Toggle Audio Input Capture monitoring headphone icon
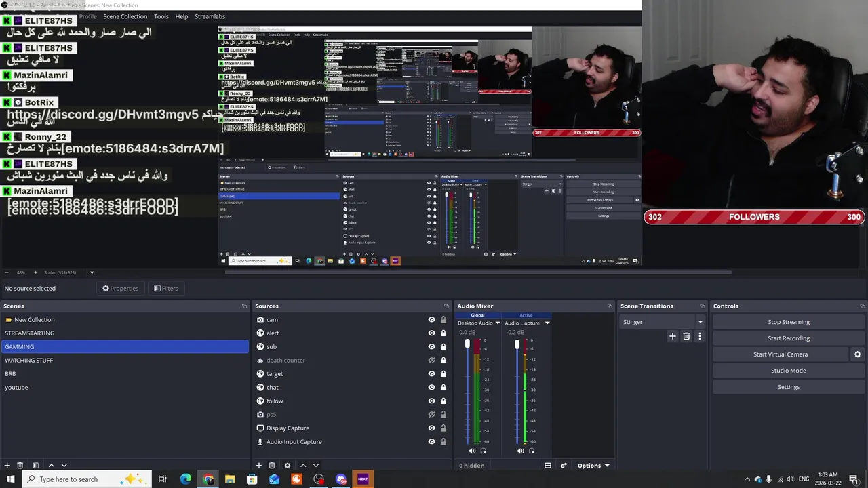The image size is (868, 488). pyautogui.click(x=532, y=451)
